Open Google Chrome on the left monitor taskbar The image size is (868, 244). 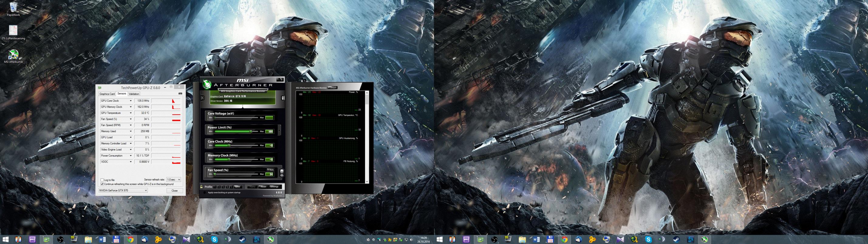pyautogui.click(x=130, y=240)
